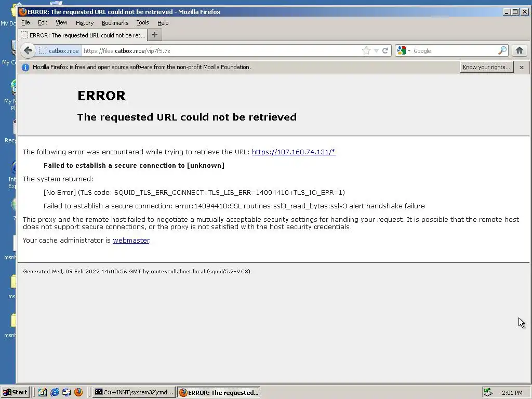This screenshot has height=399, width=532.
Task: Launch Firefox from quick launch bar
Action: (x=78, y=392)
